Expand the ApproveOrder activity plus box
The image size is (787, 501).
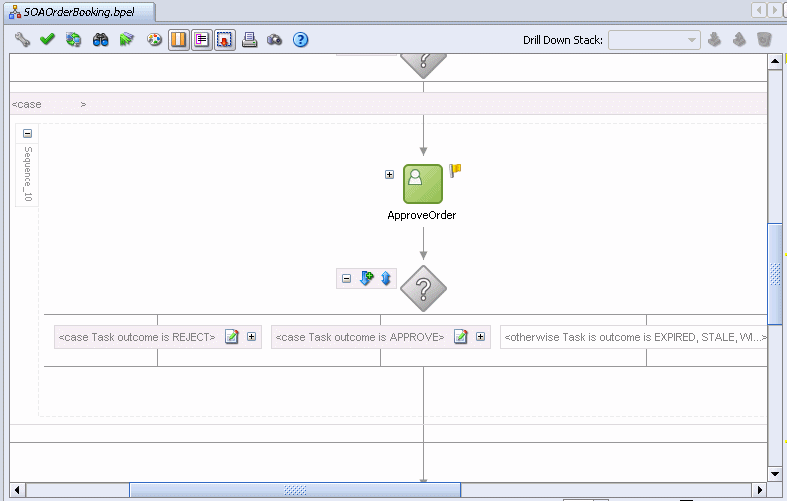[x=389, y=175]
